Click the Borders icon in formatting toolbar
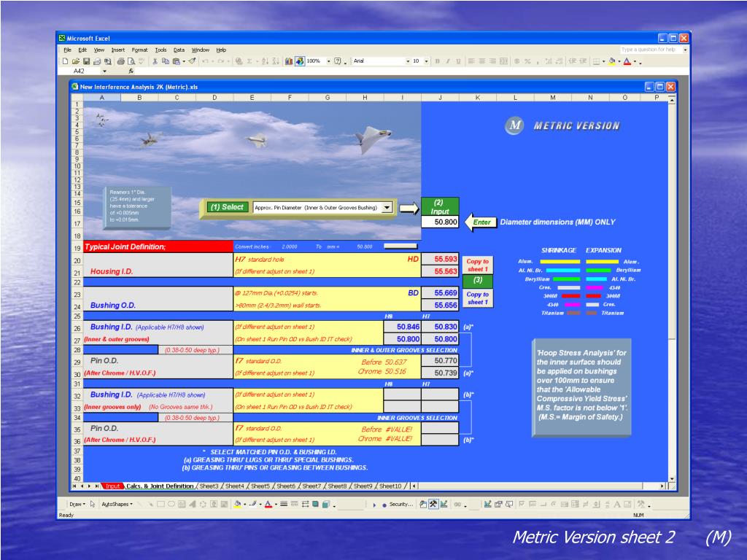 click(595, 61)
